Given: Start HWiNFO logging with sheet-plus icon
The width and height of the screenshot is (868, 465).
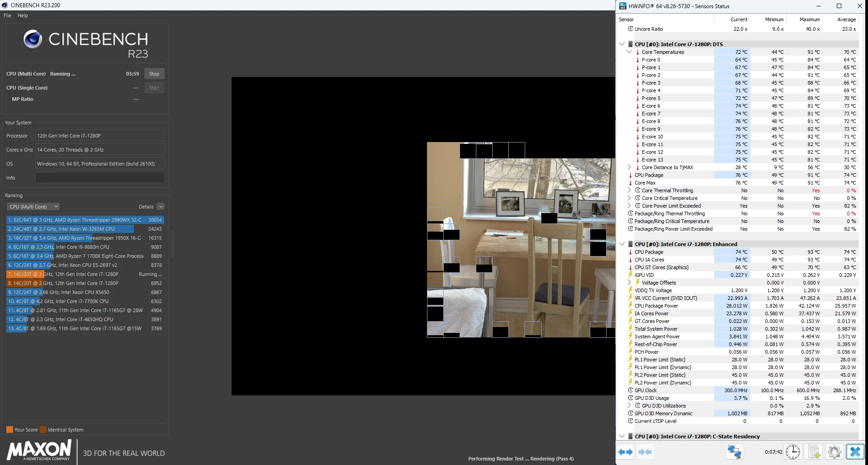Looking at the screenshot, I should (814, 452).
